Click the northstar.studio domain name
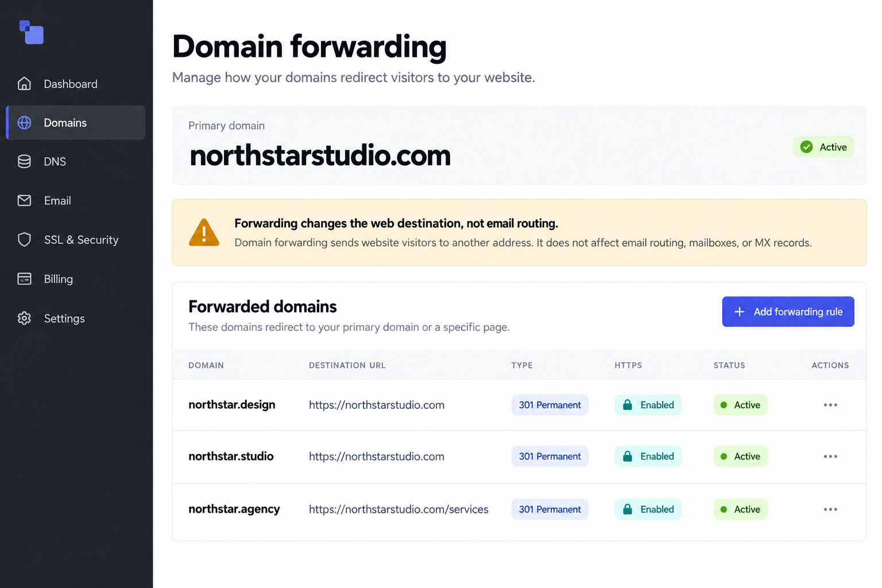Image resolution: width=882 pixels, height=588 pixels. coord(231,457)
